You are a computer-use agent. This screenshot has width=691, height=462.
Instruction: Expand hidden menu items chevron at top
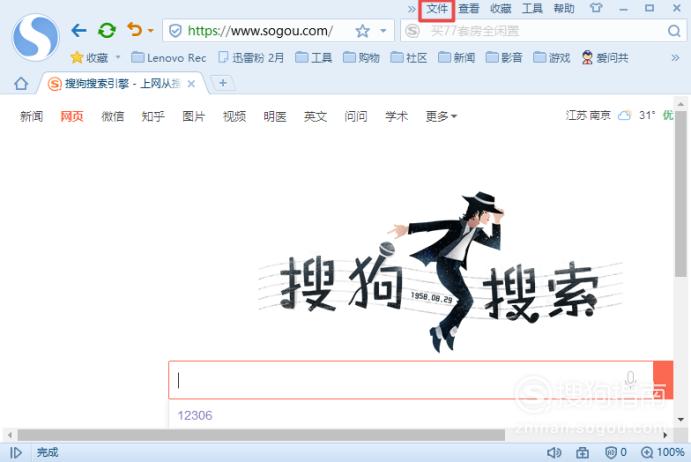pos(411,9)
